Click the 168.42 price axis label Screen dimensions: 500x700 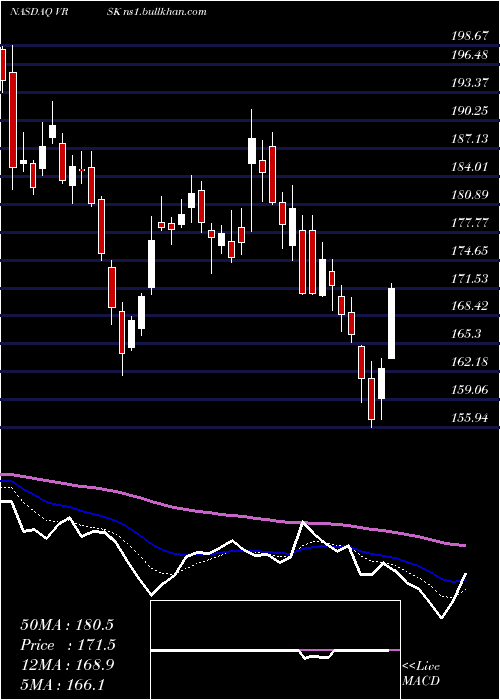470,306
